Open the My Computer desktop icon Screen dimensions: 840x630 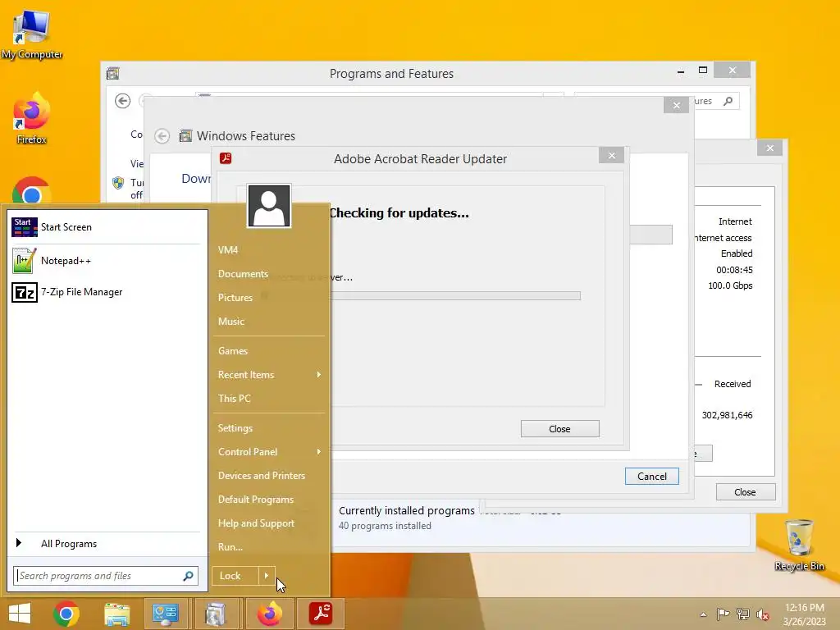coord(32,34)
